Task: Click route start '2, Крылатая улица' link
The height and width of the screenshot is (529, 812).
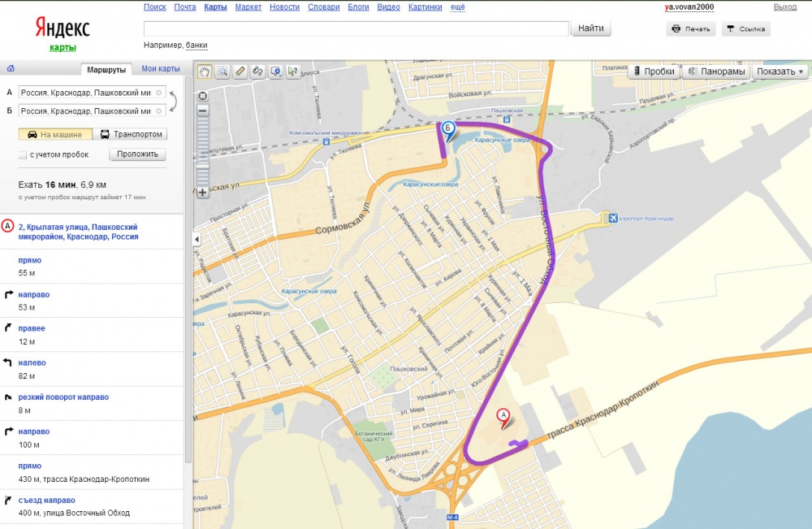Action: pyautogui.click(x=78, y=232)
